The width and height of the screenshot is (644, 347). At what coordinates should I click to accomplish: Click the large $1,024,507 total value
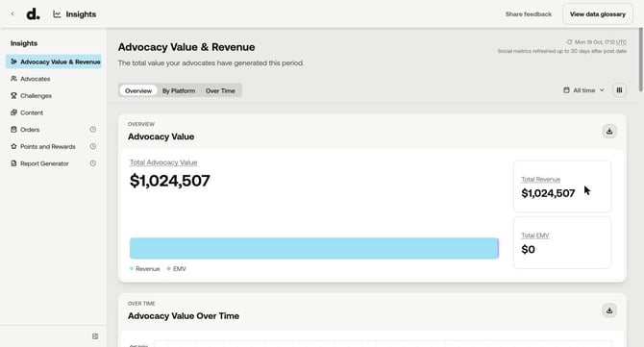click(x=169, y=181)
